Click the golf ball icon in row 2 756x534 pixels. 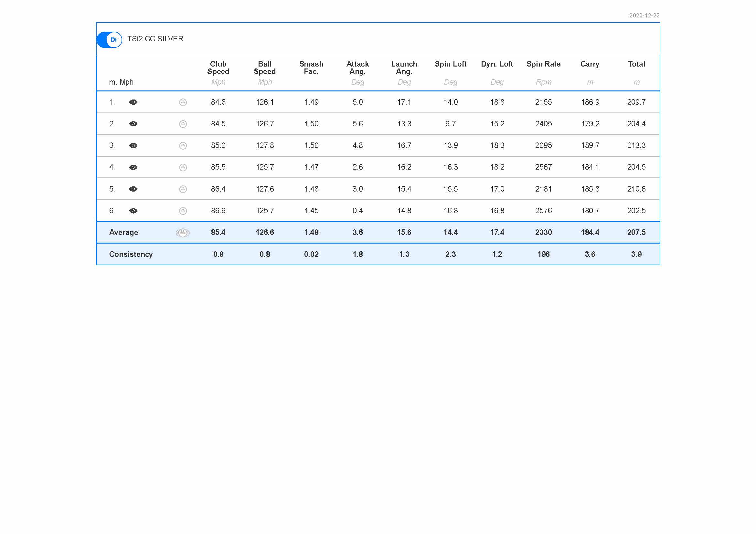click(x=183, y=124)
